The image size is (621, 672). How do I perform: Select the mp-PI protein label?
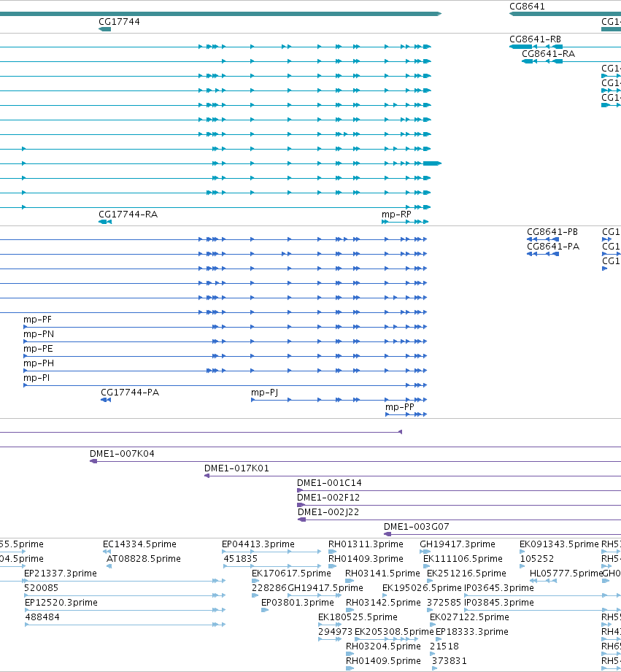tap(36, 378)
